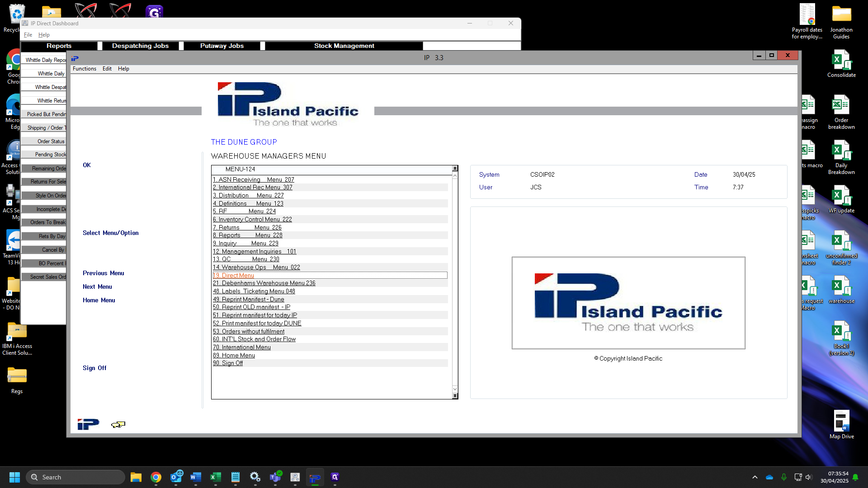This screenshot has height=488, width=868.
Task: Open the Functions menu in the IP window
Action: coord(85,69)
